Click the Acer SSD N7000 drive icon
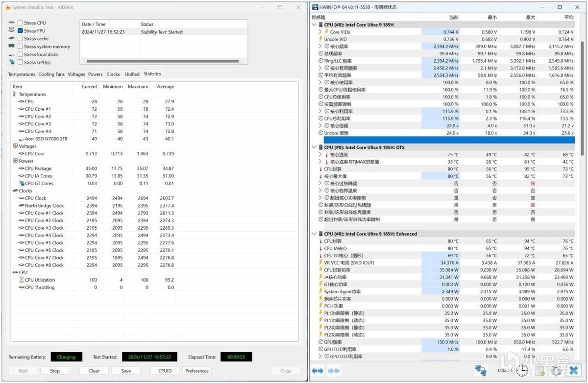 [21, 139]
